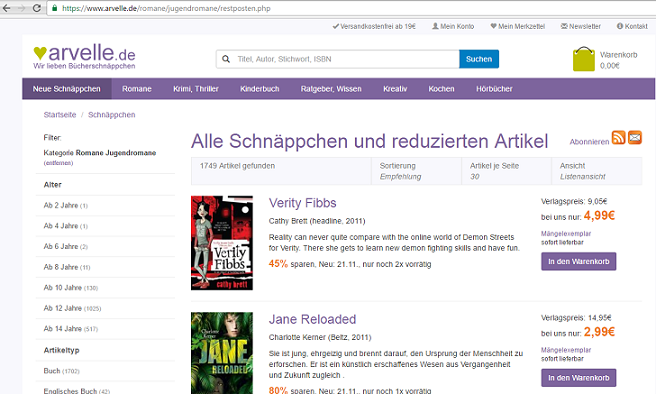Filter article type Buch
This screenshot has height=394, width=656.
pyautogui.click(x=62, y=371)
